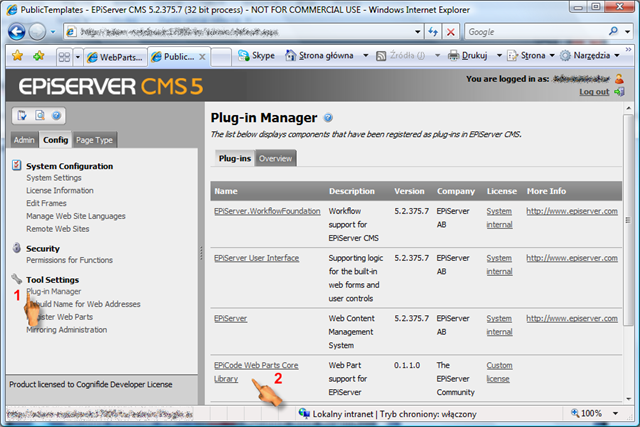Open the Narzędzia tools dropdown
640x427 pixels.
(617, 56)
